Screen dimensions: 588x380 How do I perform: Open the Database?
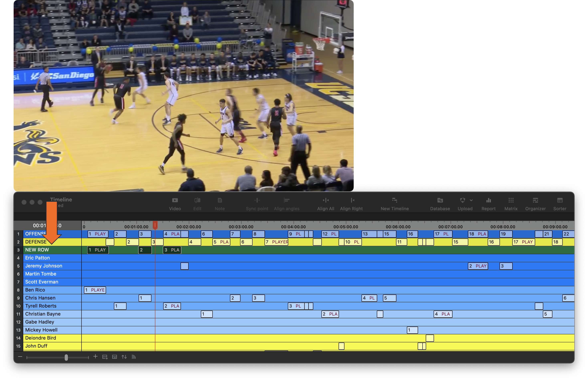440,202
